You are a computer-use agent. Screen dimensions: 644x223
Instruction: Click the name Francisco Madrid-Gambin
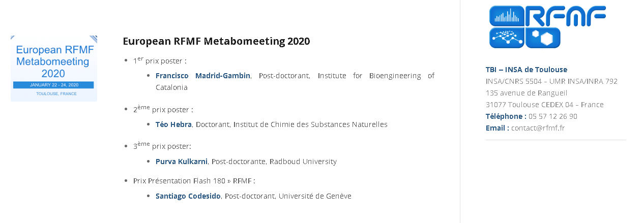coord(202,76)
